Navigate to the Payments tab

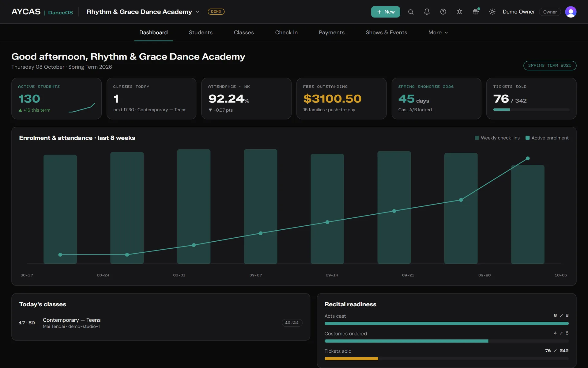click(332, 33)
